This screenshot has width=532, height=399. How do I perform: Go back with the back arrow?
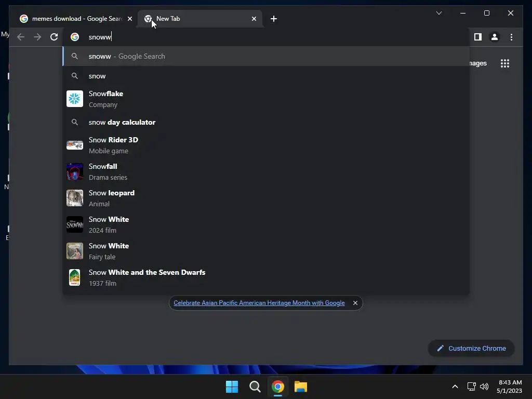[21, 37]
